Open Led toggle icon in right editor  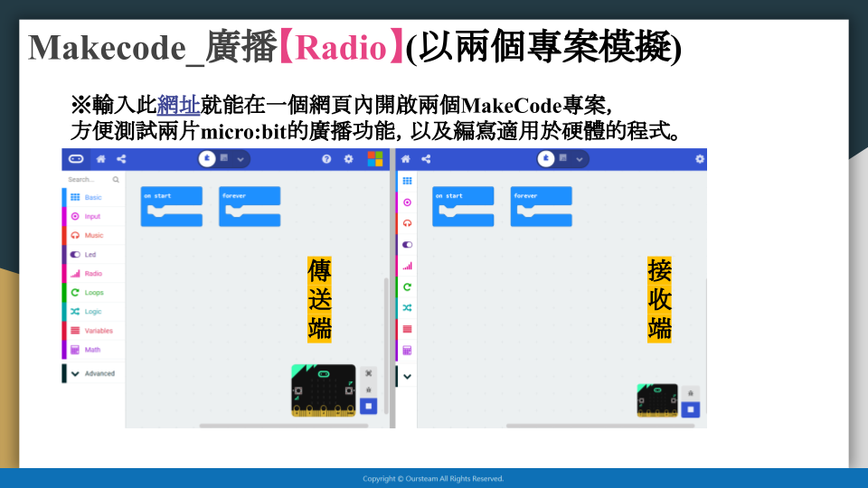(x=408, y=245)
